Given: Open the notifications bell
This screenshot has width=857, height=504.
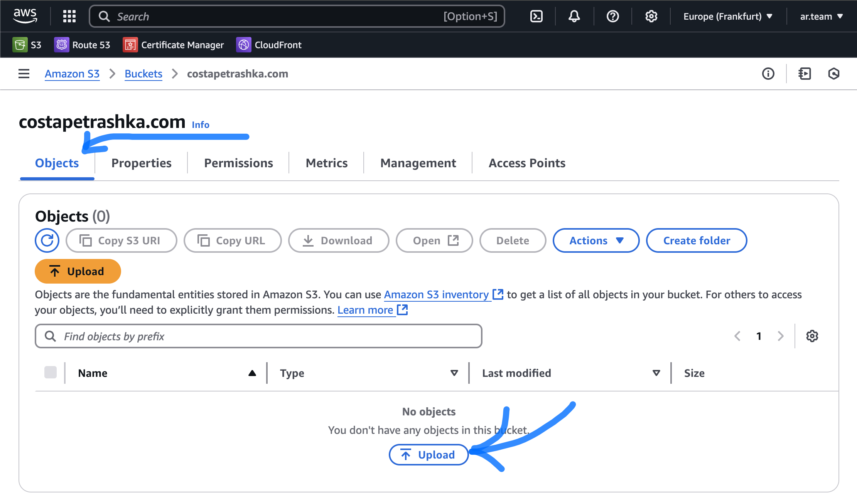Looking at the screenshot, I should [x=574, y=16].
